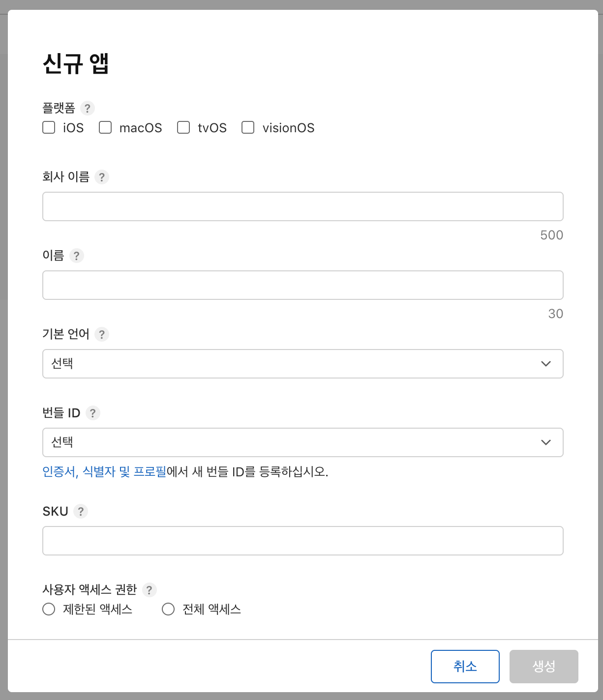Open the help icon next to 플랫폼

[x=88, y=108]
